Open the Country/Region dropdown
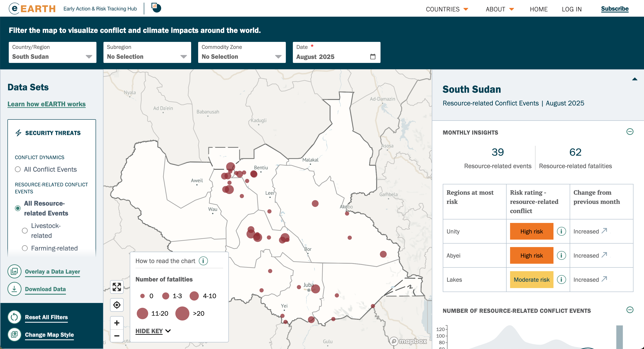 pos(53,52)
